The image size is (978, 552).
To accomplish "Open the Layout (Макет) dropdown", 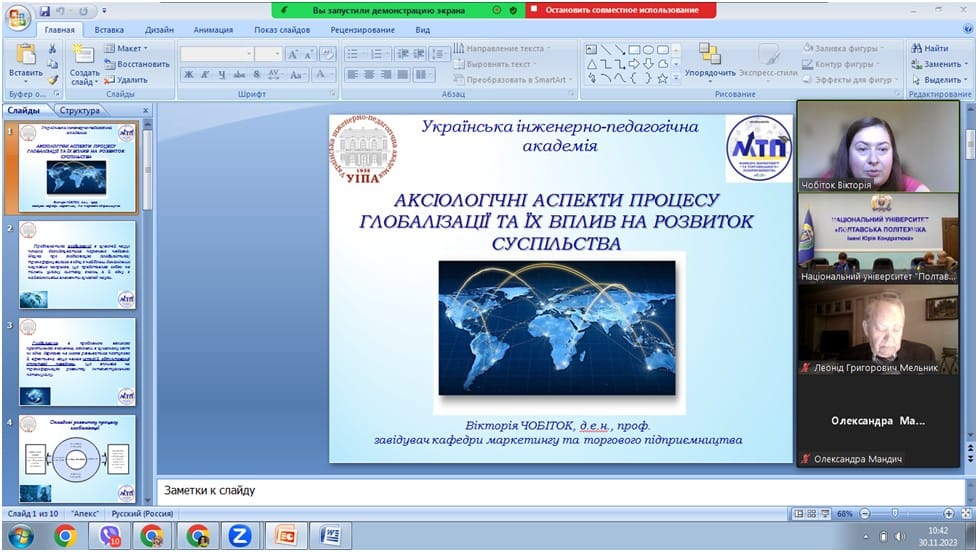I will (x=129, y=48).
